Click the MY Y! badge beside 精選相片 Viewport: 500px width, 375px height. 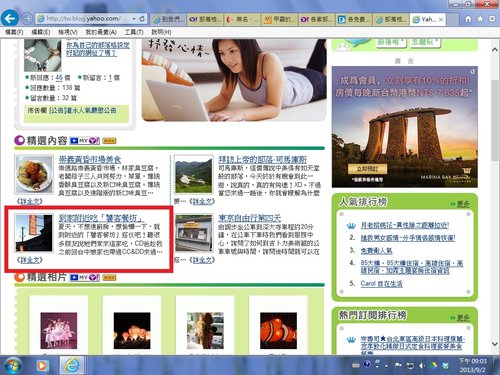pos(85,277)
